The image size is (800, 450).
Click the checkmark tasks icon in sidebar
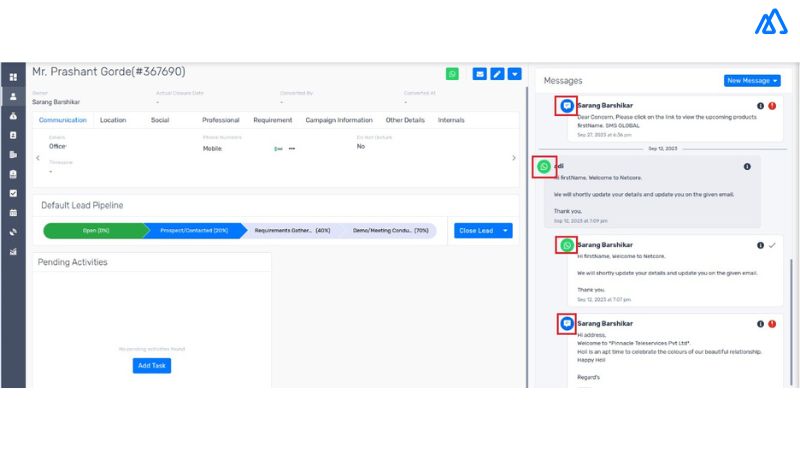(13, 193)
